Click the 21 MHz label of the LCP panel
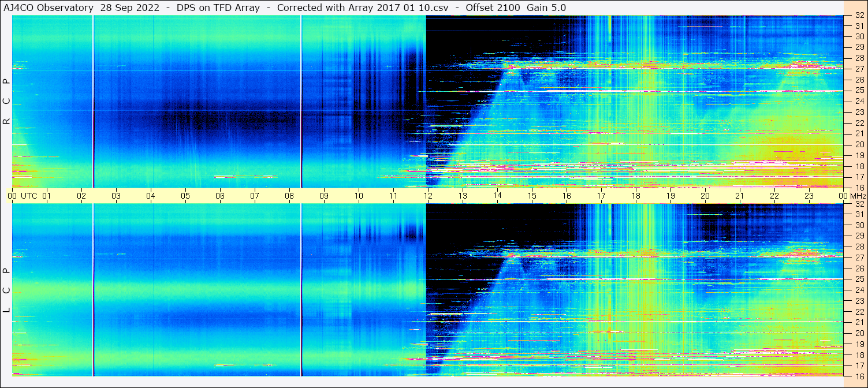Image resolution: width=868 pixels, height=388 pixels. click(859, 322)
